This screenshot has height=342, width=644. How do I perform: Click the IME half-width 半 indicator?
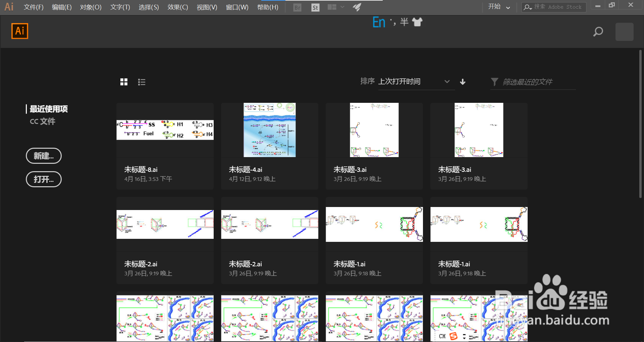tap(404, 22)
